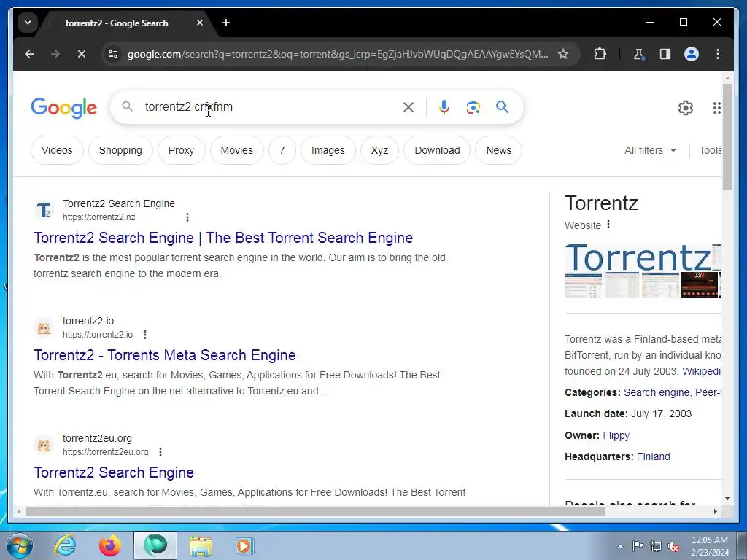Viewport: 747px width, 560px height.
Task: Filter results by Videos
Action: click(x=57, y=150)
